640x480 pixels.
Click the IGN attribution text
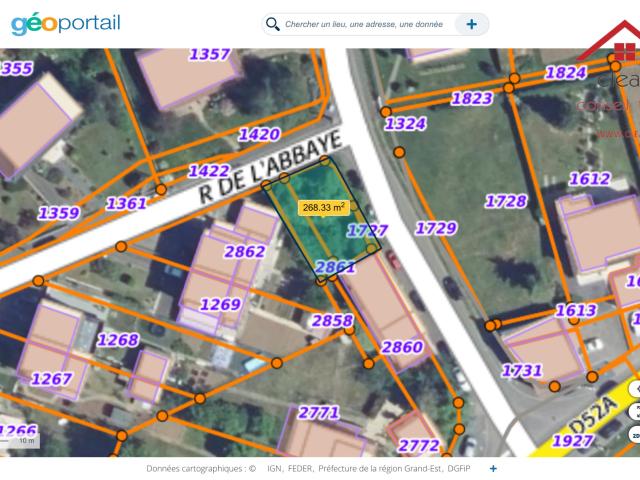(274, 469)
